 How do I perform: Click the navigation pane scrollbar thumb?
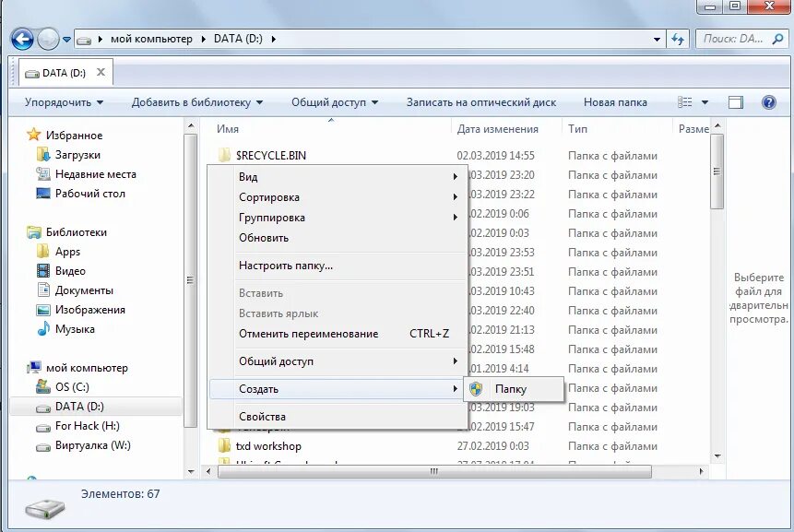[x=190, y=280]
